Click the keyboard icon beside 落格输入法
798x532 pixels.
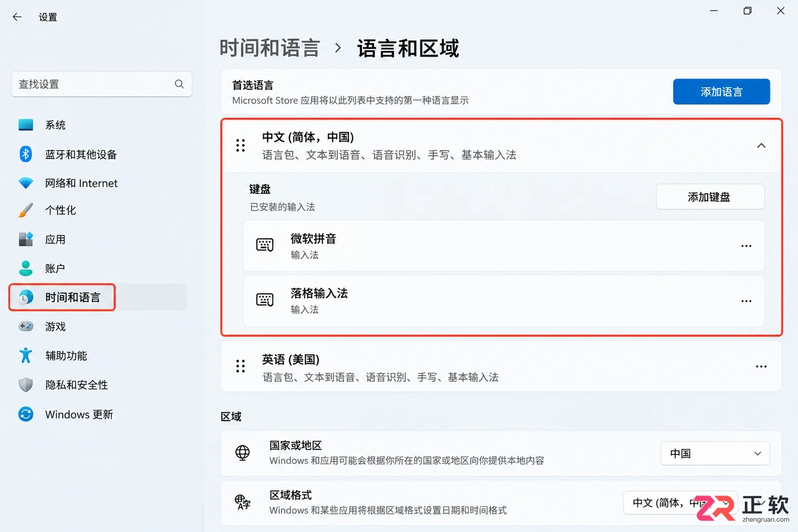coord(265,300)
